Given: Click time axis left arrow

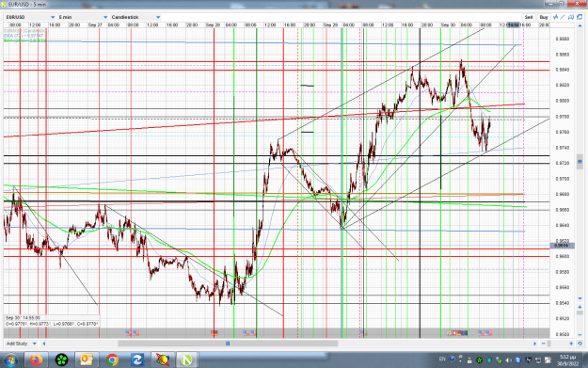Looking at the screenshot, I should (x=44, y=344).
